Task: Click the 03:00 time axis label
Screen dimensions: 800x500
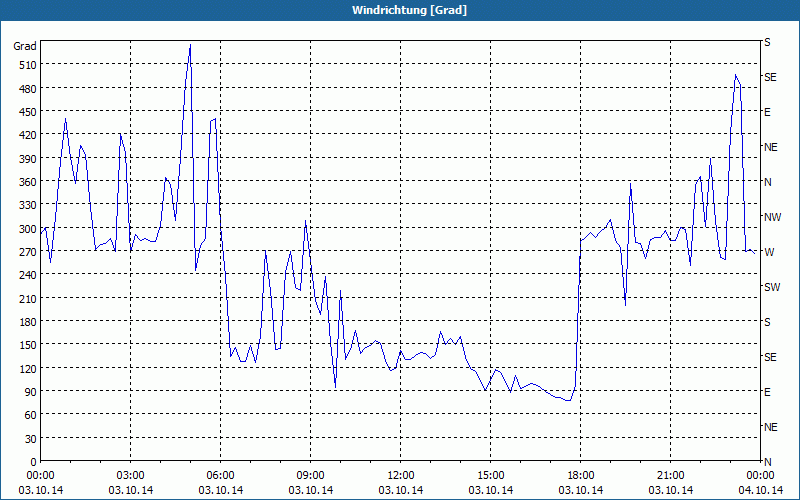Action: (131, 476)
